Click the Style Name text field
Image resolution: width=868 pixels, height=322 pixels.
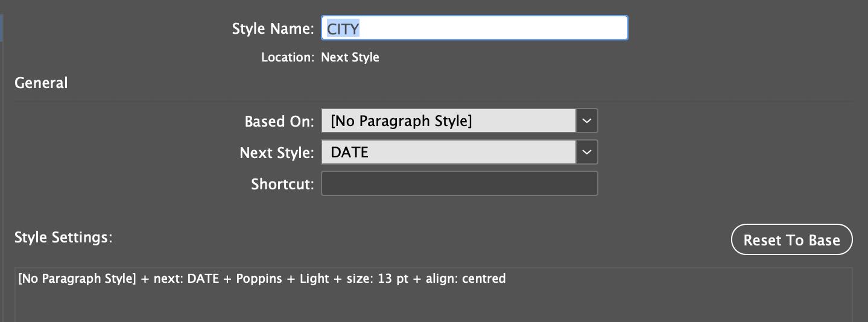[x=475, y=28]
